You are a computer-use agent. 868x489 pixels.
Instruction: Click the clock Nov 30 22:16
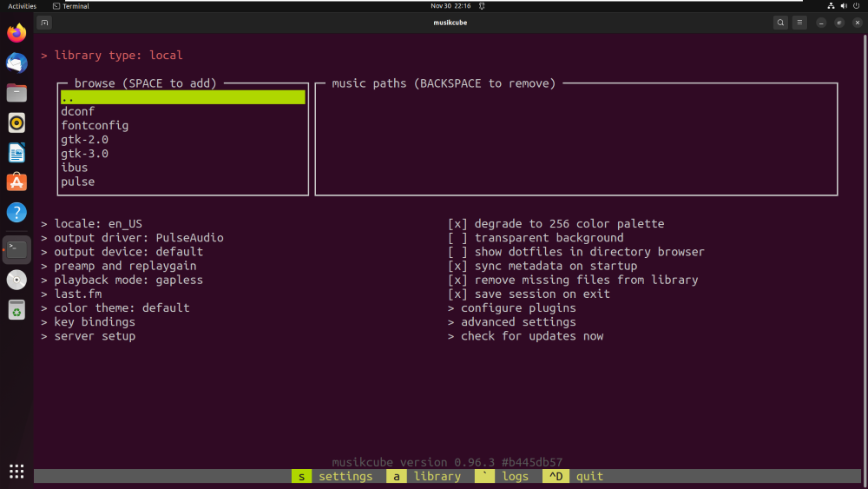pos(450,6)
